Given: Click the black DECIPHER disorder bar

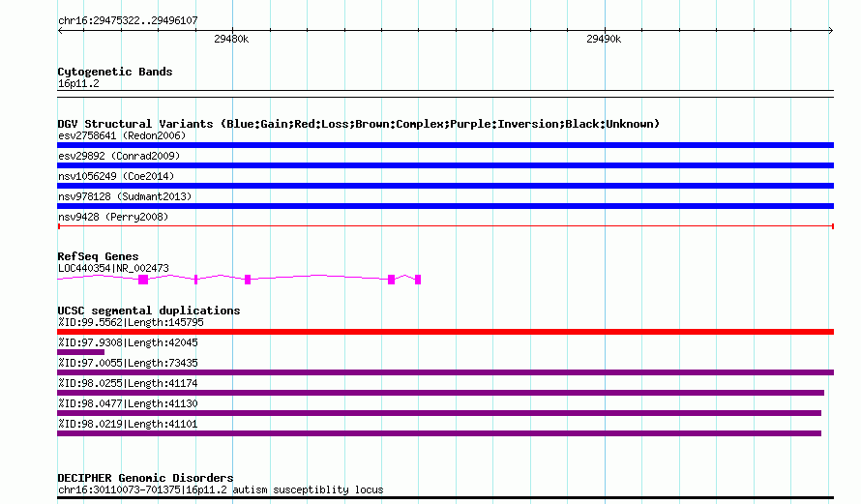Looking at the screenshot, I should [x=445, y=498].
